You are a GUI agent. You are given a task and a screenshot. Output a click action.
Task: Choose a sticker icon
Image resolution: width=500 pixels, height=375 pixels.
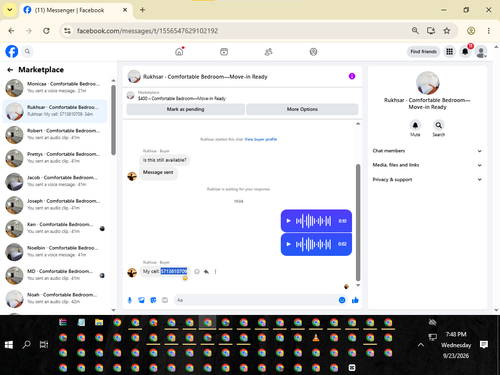pyautogui.click(x=153, y=300)
